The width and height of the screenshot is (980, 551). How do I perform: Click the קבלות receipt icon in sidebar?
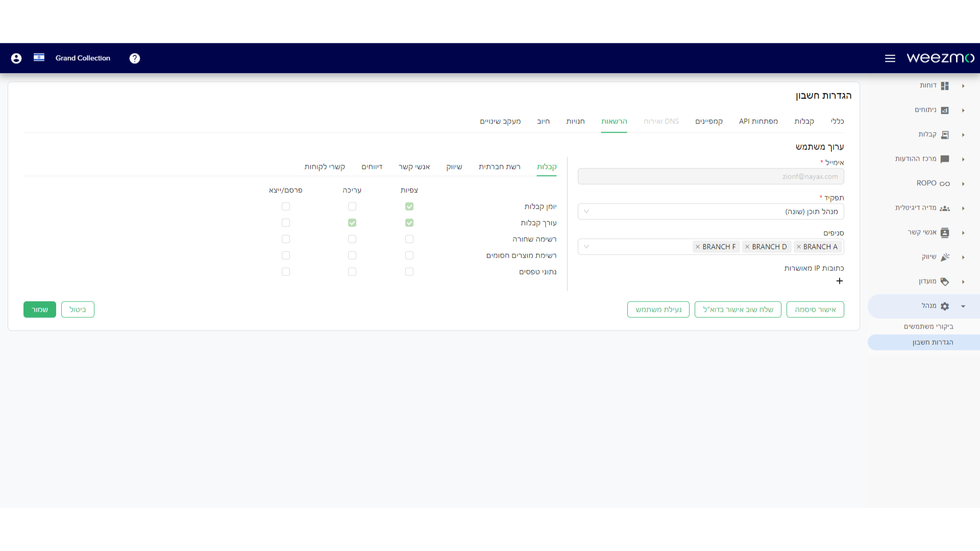pos(945,135)
